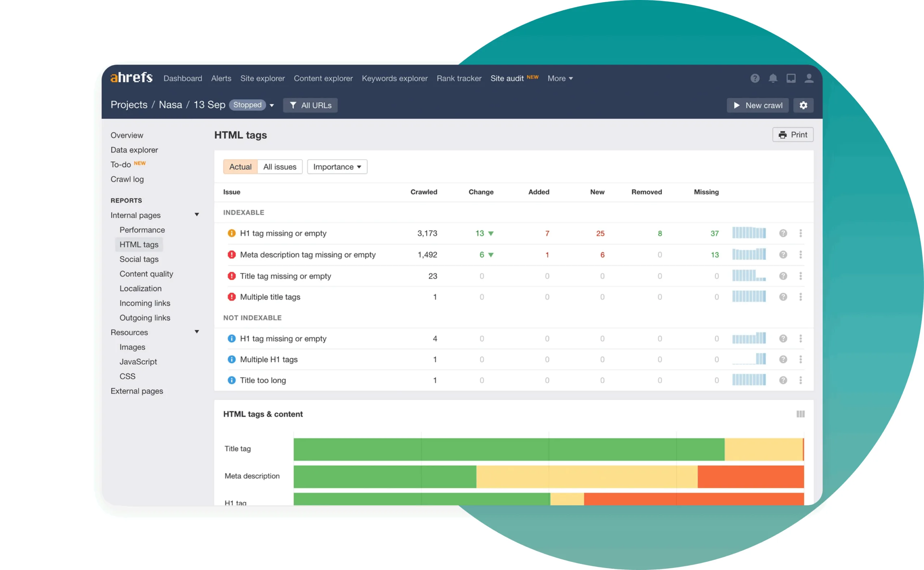The width and height of the screenshot is (924, 570).
Task: Open the Nasa breadcrumb link
Action: click(170, 105)
